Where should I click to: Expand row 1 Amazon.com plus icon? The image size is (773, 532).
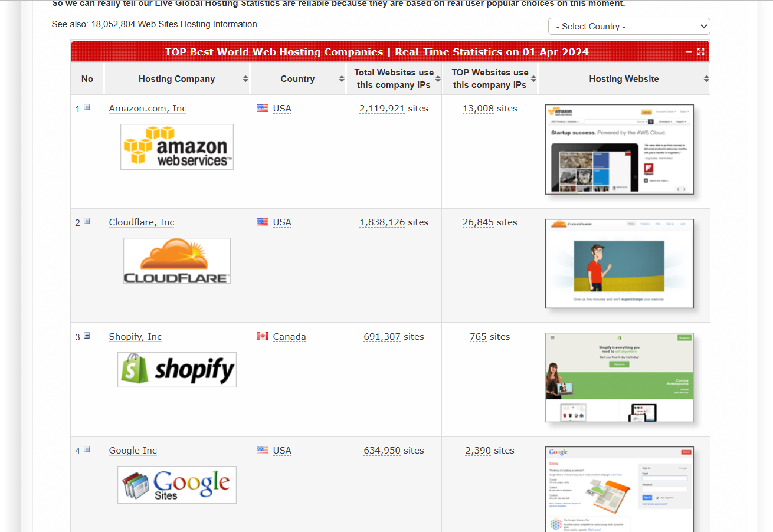[87, 107]
